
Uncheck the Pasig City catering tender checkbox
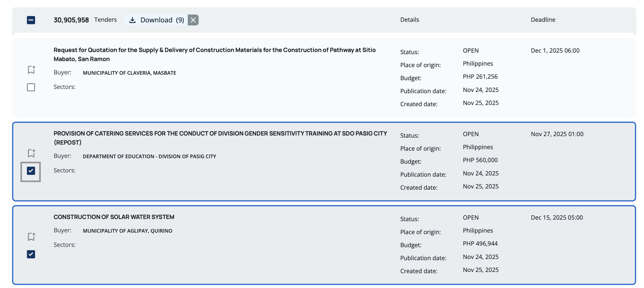click(x=31, y=171)
